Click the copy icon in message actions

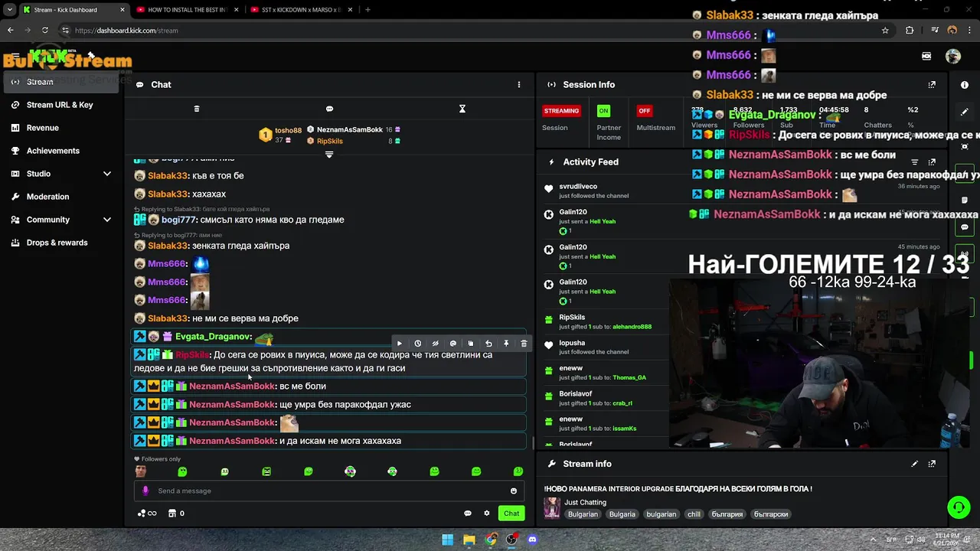click(x=470, y=344)
